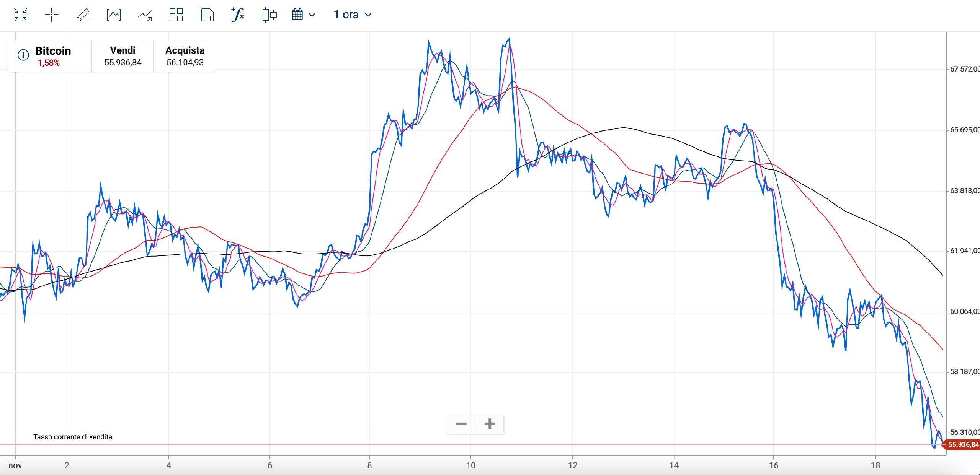
Task: Click the 60.064,00 price axis label
Action: [x=965, y=312]
